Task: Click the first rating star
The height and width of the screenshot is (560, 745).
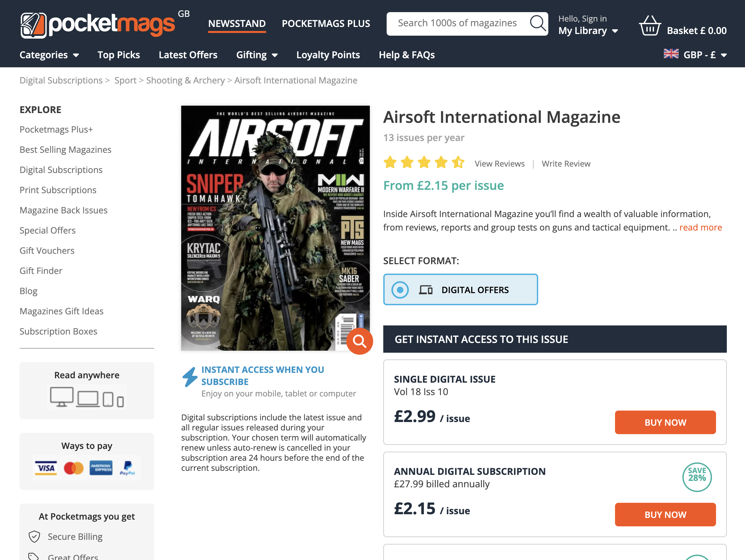Action: [x=390, y=162]
